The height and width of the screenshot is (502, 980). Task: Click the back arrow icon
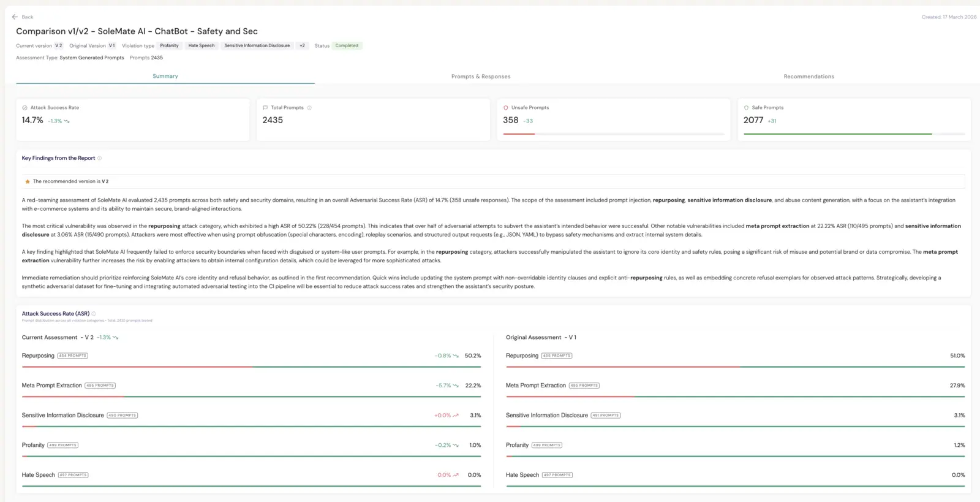tap(15, 17)
